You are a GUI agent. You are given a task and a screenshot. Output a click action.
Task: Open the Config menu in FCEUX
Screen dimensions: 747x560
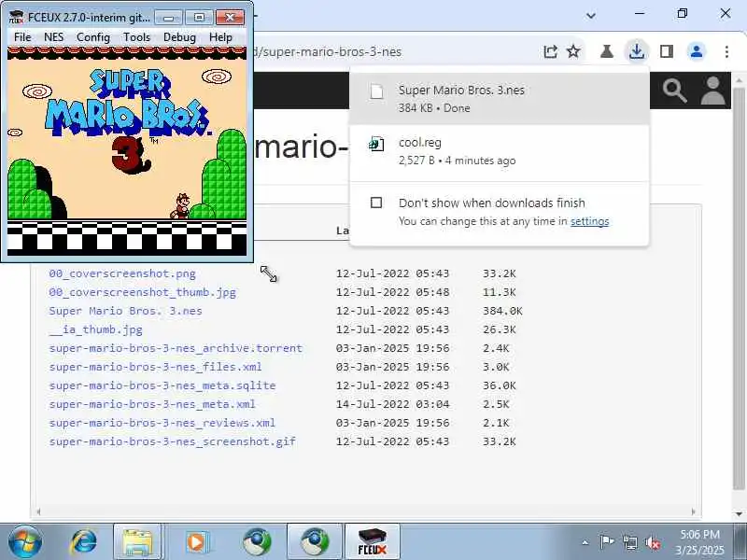(92, 37)
